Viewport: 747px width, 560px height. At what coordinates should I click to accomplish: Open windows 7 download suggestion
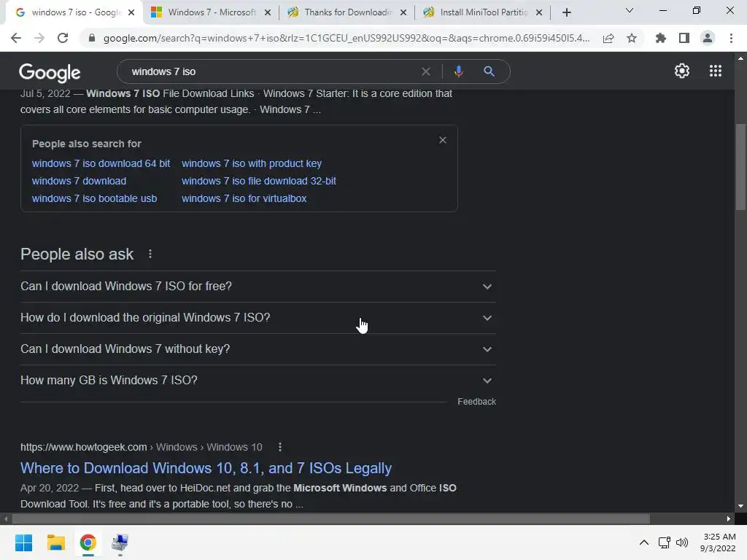(x=79, y=181)
